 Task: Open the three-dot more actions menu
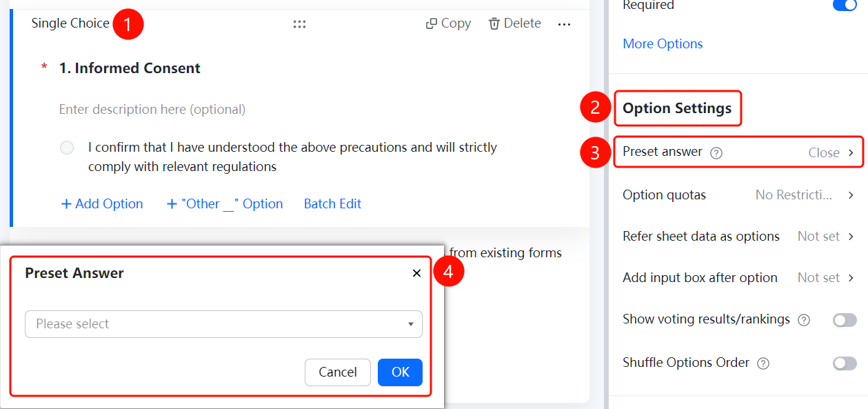click(x=564, y=24)
